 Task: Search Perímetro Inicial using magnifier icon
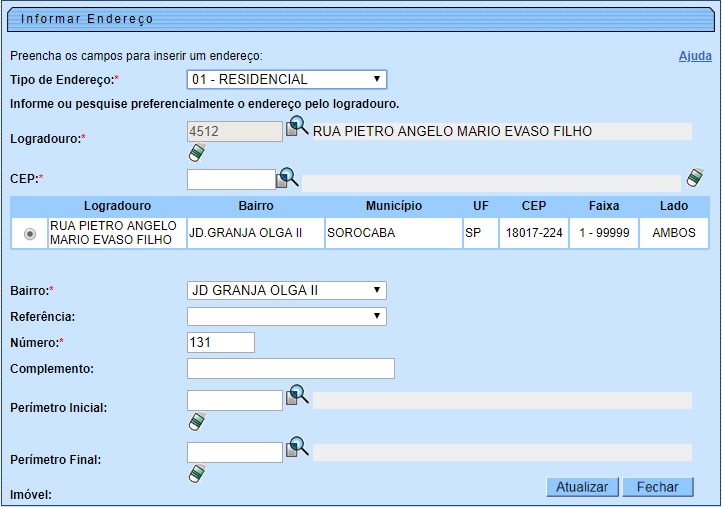[x=297, y=396]
